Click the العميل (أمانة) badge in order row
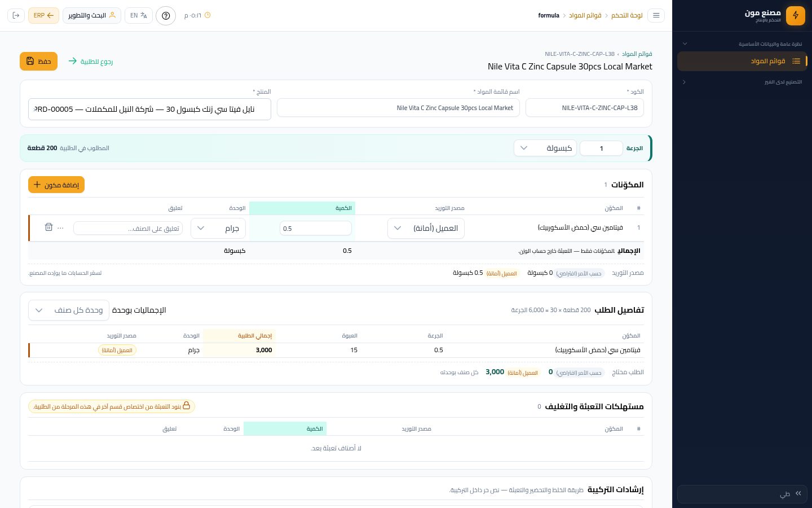Viewport: 812px width, 508px height. coord(117,350)
